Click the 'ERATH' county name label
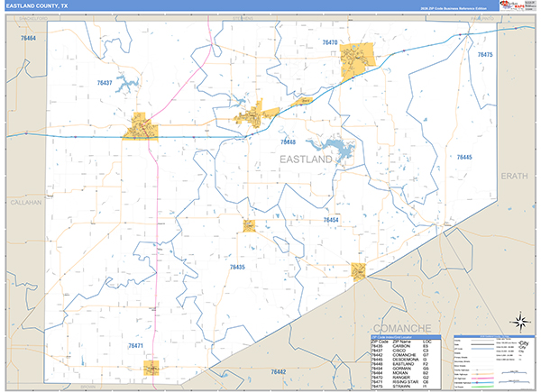Screen dimensions: 541x392 click(515, 177)
